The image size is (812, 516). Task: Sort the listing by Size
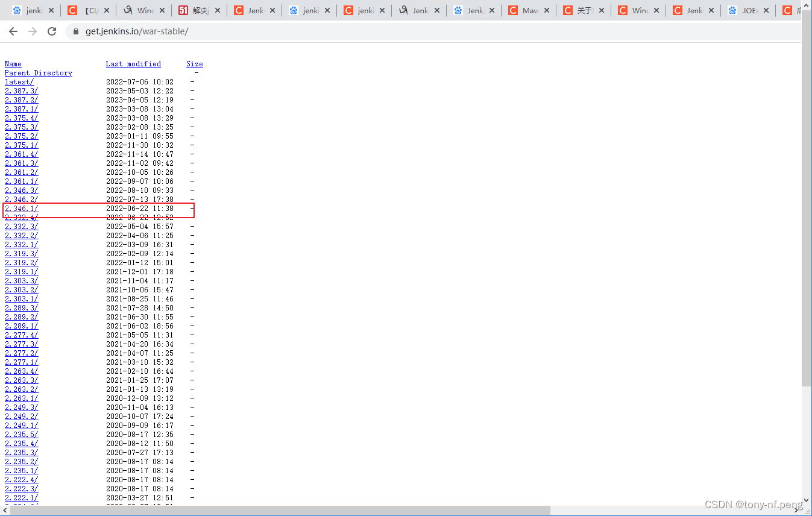point(194,63)
